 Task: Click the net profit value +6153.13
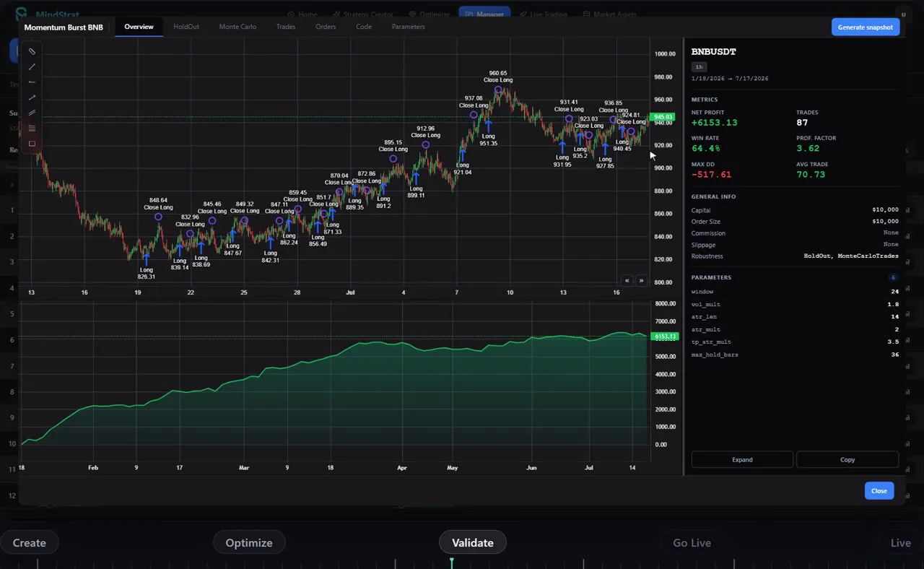coord(714,123)
